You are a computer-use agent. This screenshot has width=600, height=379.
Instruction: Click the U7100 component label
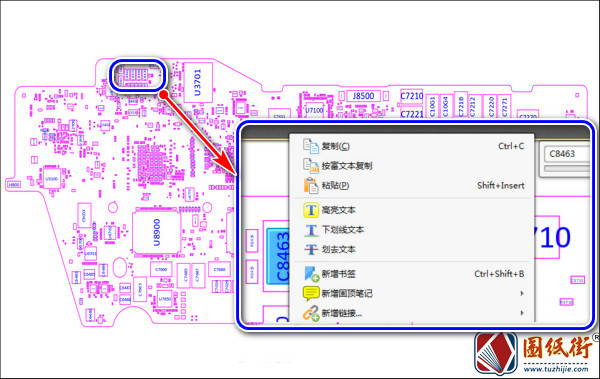click(314, 110)
